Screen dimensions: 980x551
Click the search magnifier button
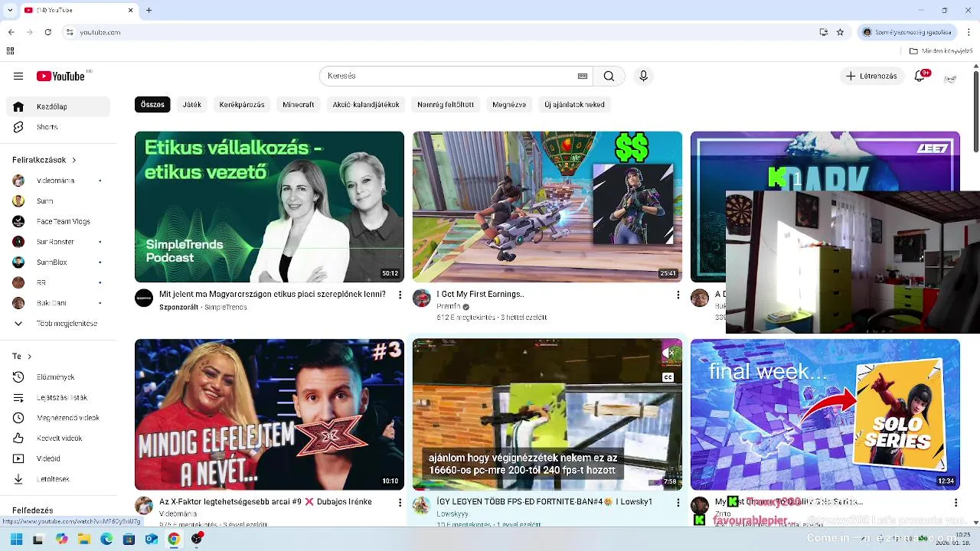(x=609, y=76)
